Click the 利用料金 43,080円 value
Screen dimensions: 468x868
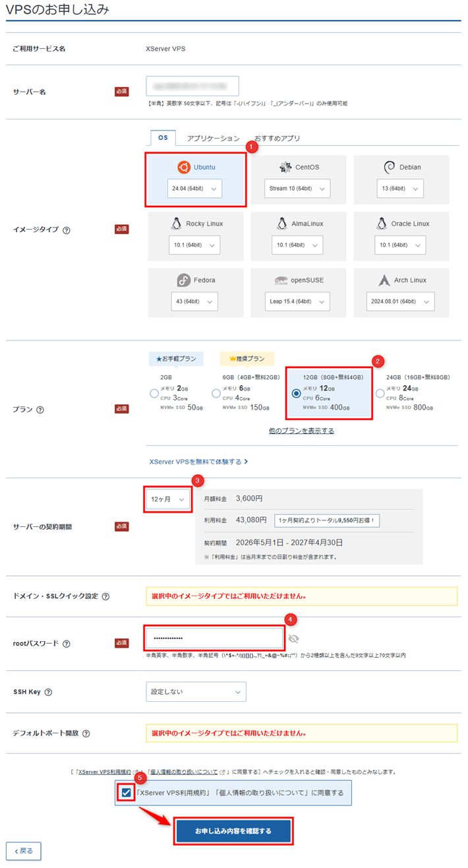pos(250,520)
